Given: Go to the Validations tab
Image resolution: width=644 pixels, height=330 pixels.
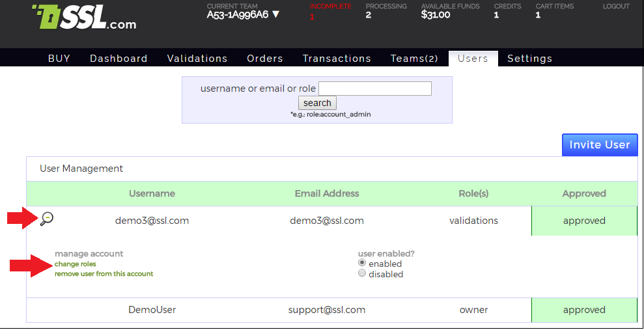Looking at the screenshot, I should click(197, 59).
